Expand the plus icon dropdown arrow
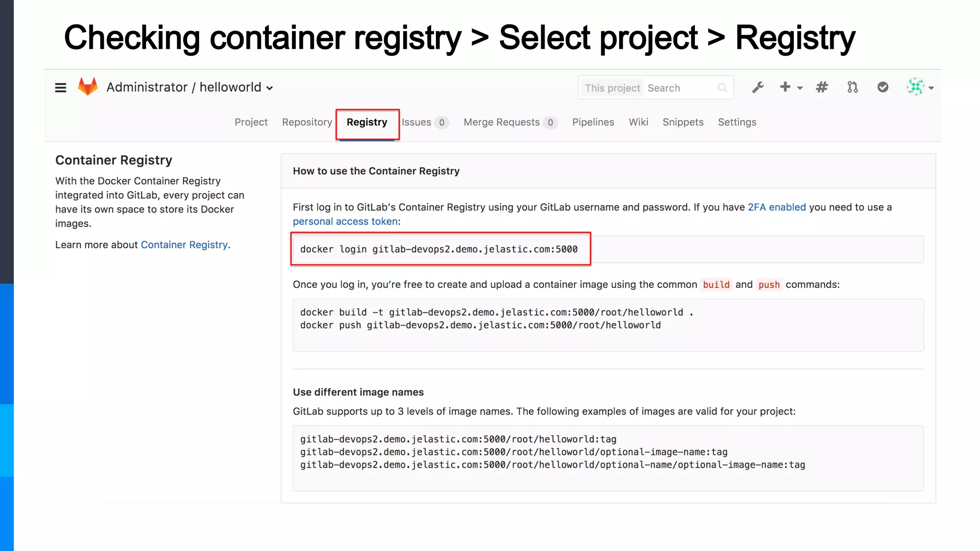This screenshot has width=980, height=551. [x=800, y=88]
